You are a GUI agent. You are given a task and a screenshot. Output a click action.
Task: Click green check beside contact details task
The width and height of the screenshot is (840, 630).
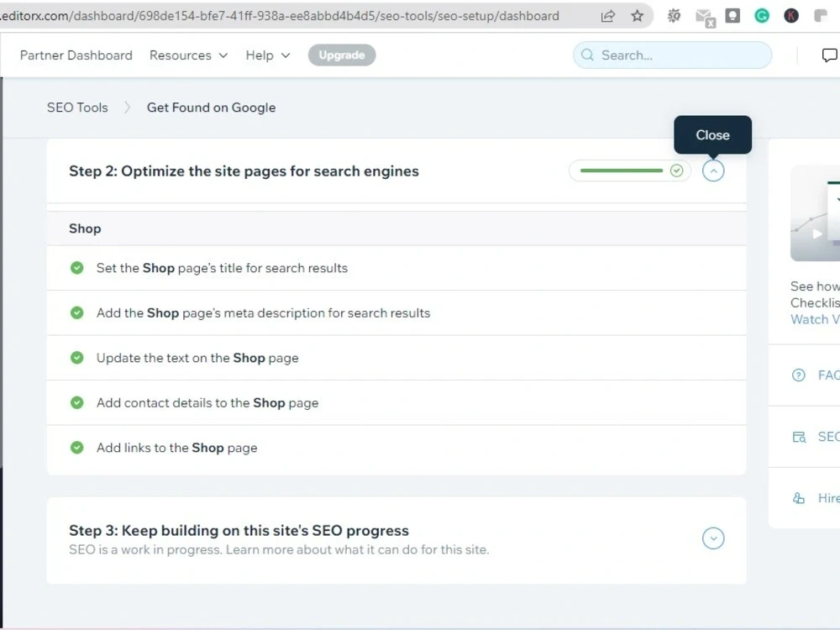[x=77, y=402]
